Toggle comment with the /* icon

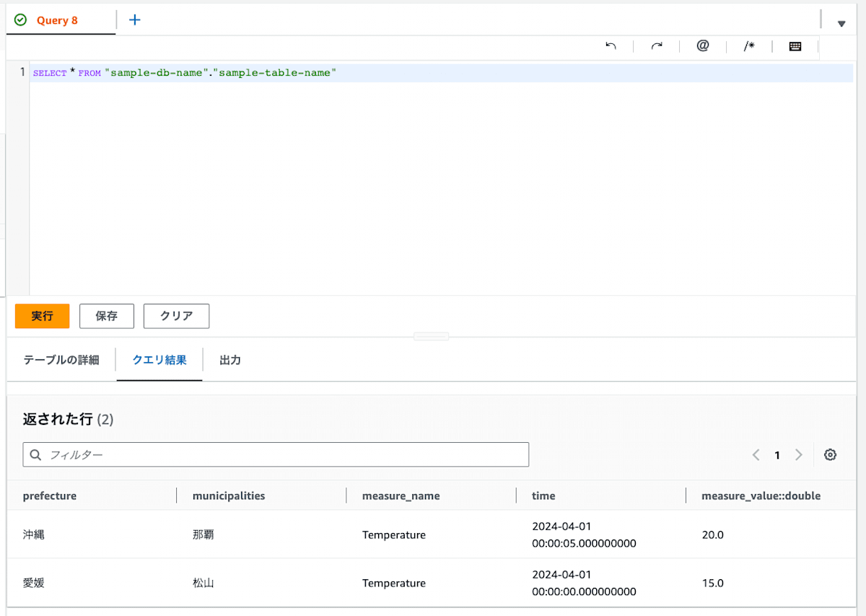(749, 46)
